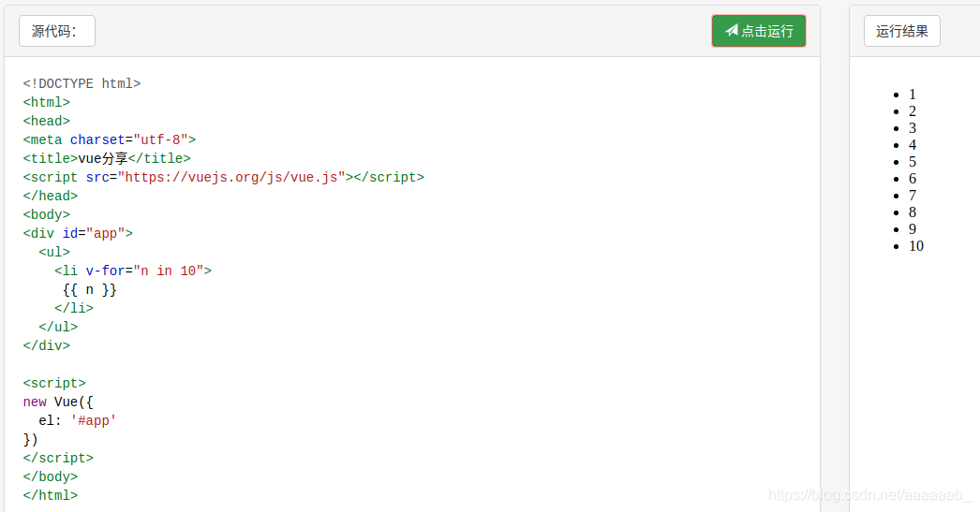Click the title line containing vue分享
This screenshot has width=980, height=512.
pos(107,158)
